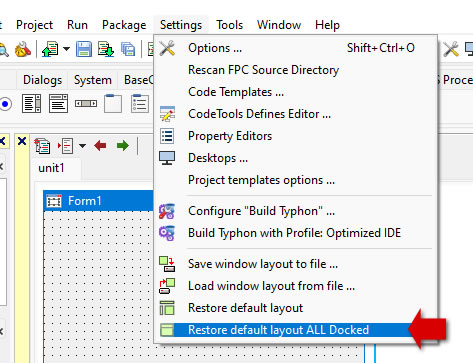The image size is (473, 363).
Task: Select Restore default layout
Action: click(295, 308)
